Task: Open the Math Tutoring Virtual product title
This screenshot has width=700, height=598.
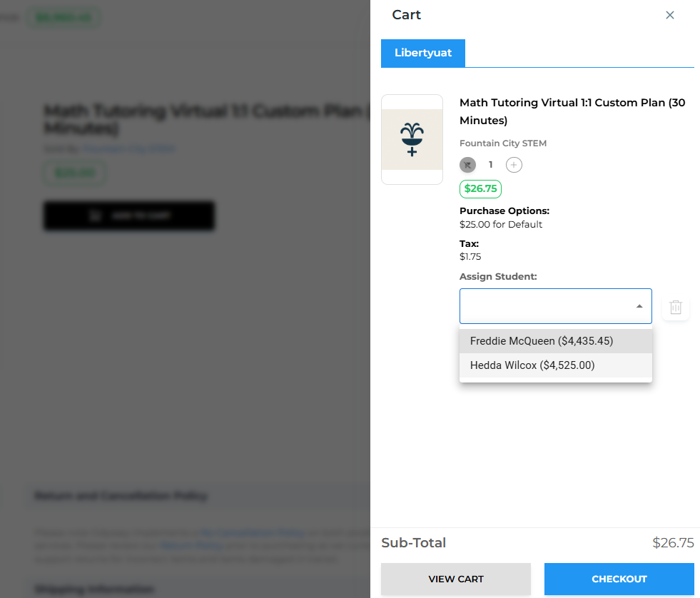Action: (572, 111)
